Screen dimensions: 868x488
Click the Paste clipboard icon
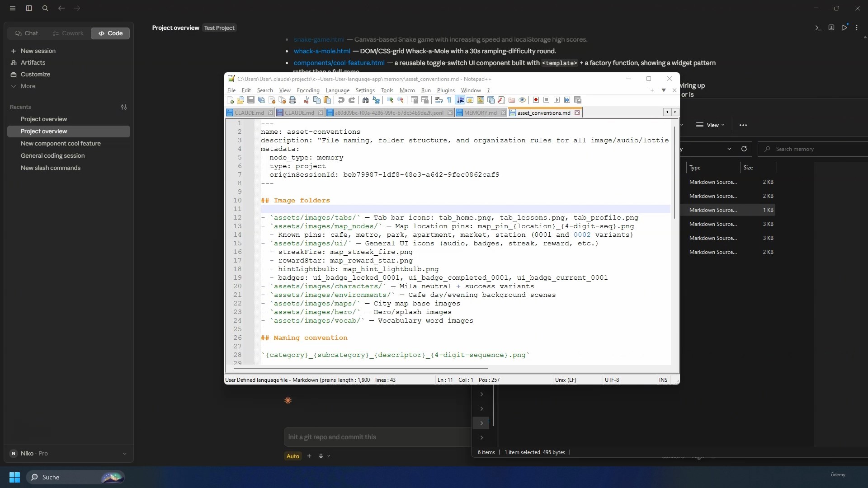[x=327, y=100]
